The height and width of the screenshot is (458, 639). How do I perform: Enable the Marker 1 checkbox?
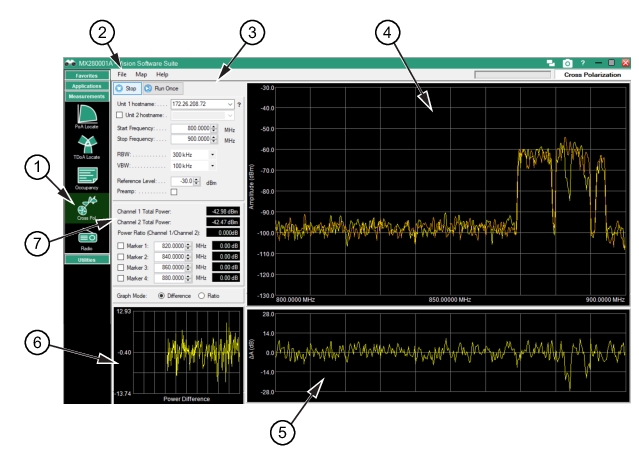[x=121, y=246]
